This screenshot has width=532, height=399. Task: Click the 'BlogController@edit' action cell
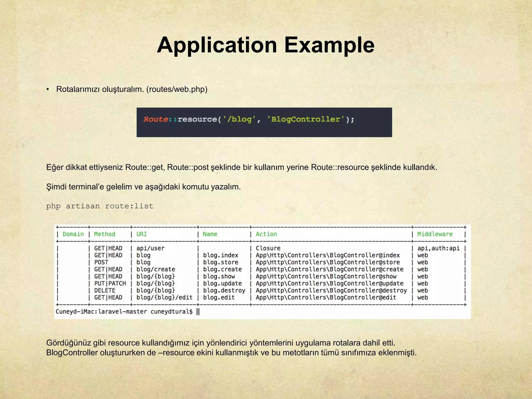pyautogui.click(x=326, y=297)
